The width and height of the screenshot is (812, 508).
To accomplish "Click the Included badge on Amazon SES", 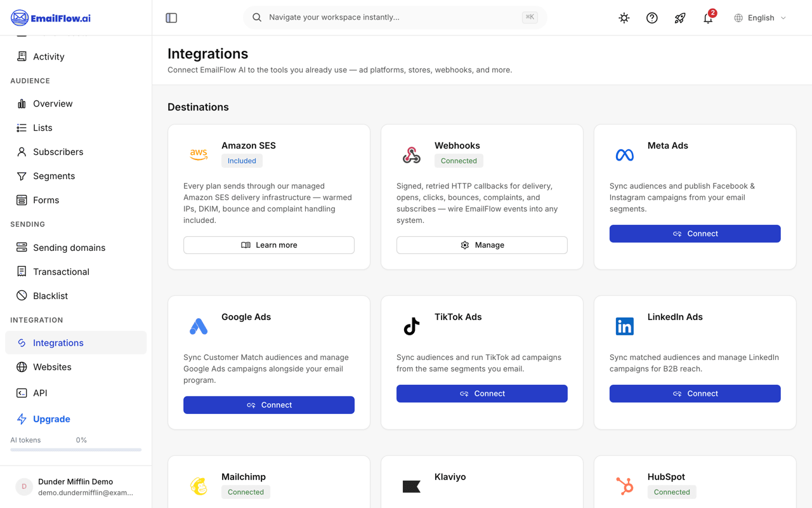I will (242, 161).
